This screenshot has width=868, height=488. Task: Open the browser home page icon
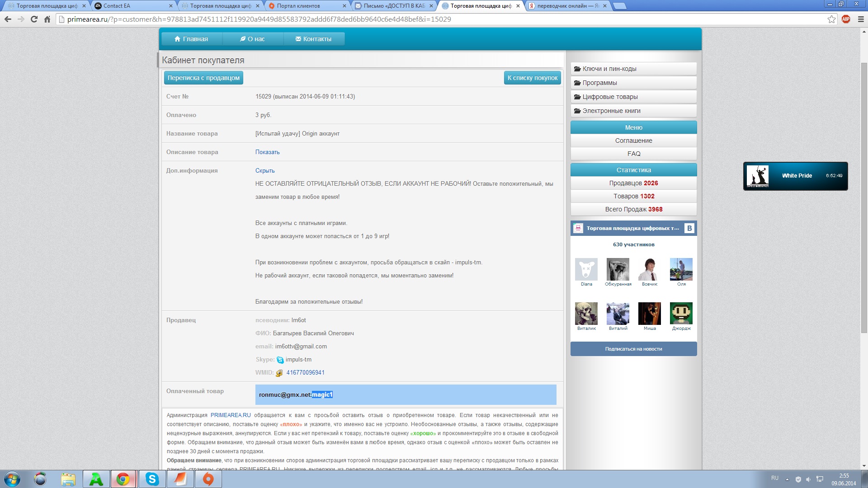pos(47,19)
